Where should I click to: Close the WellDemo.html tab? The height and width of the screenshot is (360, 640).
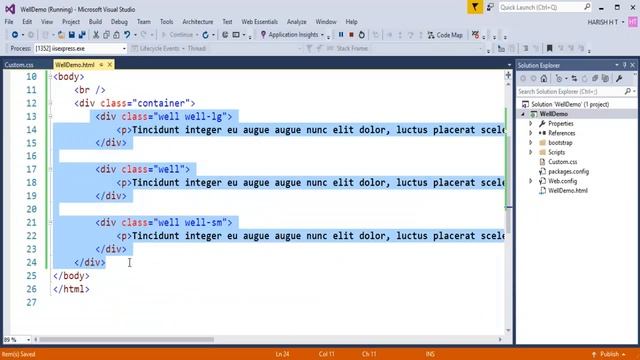(110, 64)
